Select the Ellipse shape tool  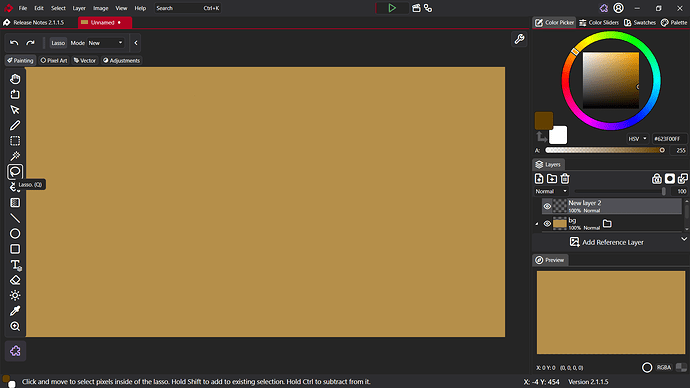[x=15, y=234]
